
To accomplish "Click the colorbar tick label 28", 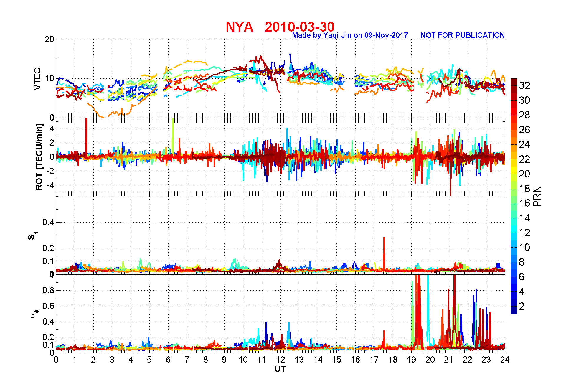I will click(x=524, y=115).
